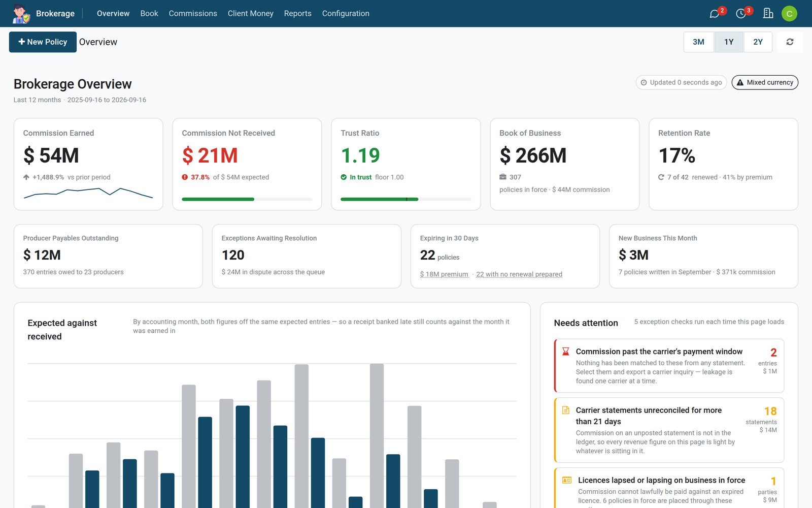
Task: Open the activity clock icon with badge
Action: click(x=741, y=14)
